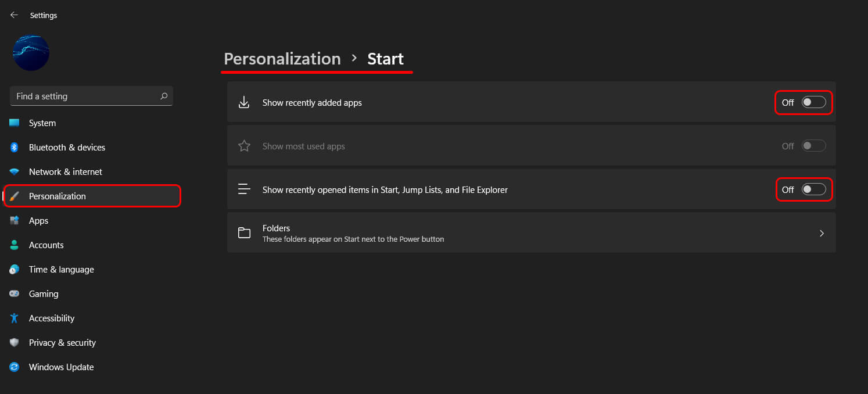Open Bluetooth & devices settings
868x394 pixels.
67,148
